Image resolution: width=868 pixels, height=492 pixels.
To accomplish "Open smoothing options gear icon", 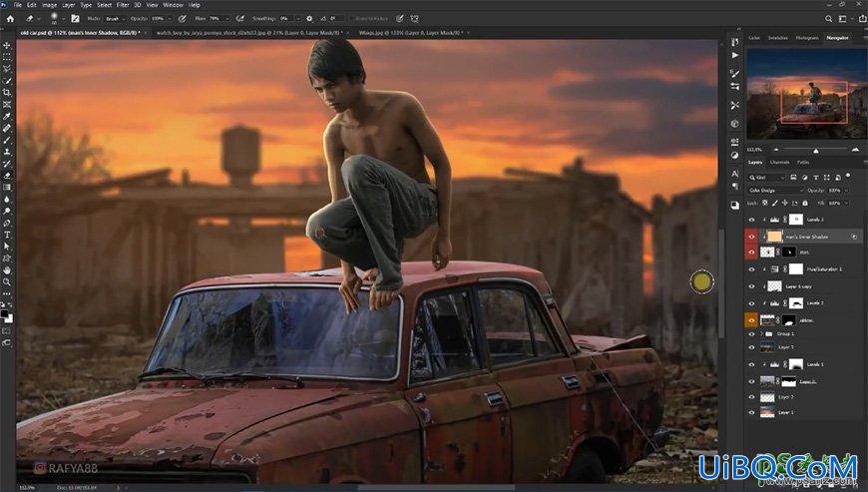I will tap(309, 19).
